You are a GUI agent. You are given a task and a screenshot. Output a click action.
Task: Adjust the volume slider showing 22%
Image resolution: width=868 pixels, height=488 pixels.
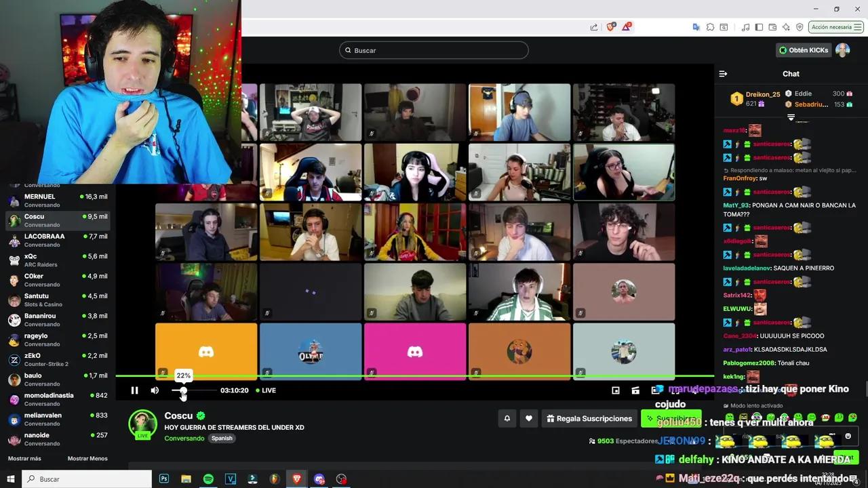point(183,390)
